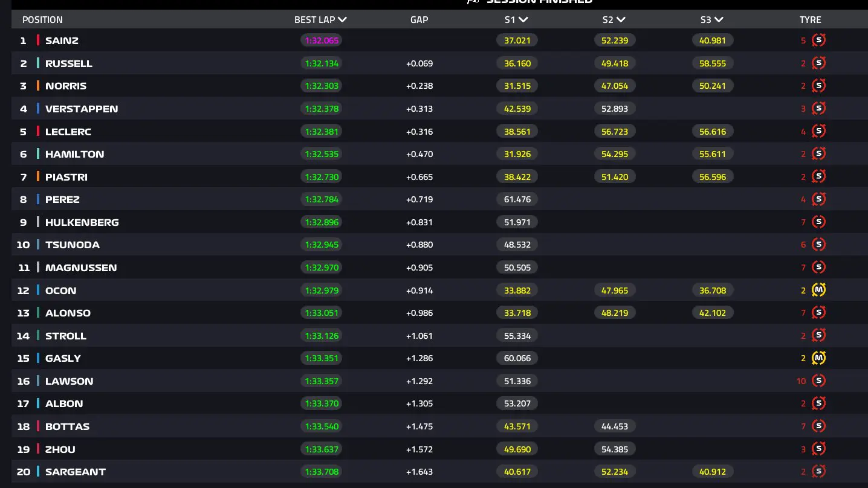Image resolution: width=868 pixels, height=488 pixels.
Task: Select driver name VERSTAPPEN
Action: coord(82,109)
